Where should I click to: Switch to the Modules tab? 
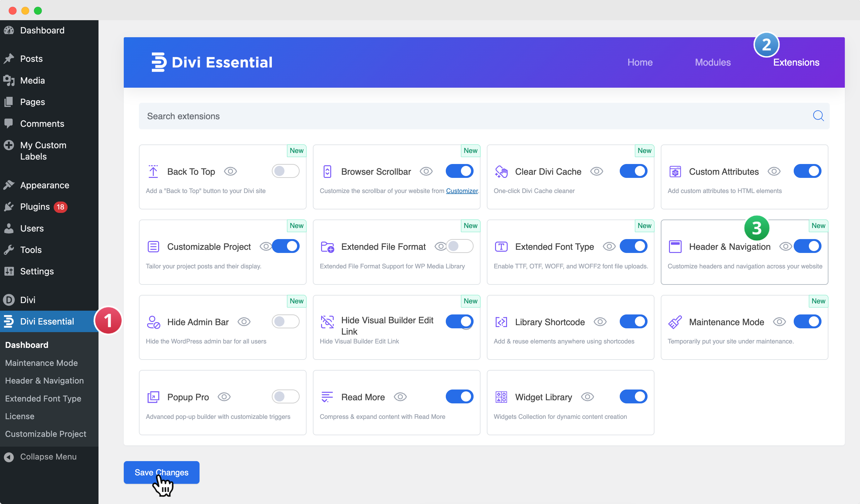point(713,62)
